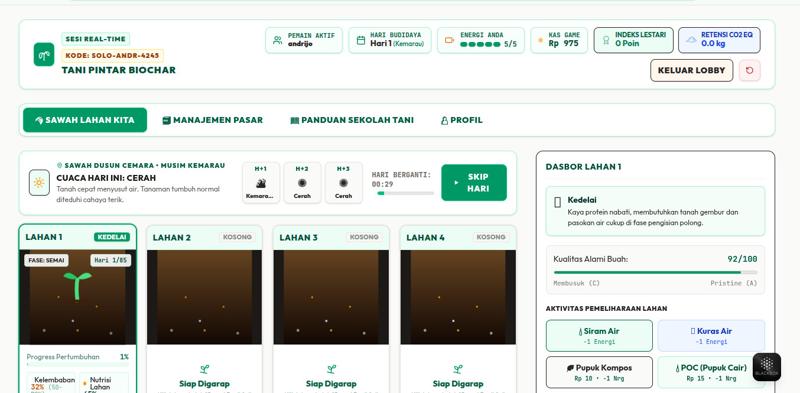The width and height of the screenshot is (800, 393).
Task: Select the Lahan 3 empty field image
Action: pos(331,297)
